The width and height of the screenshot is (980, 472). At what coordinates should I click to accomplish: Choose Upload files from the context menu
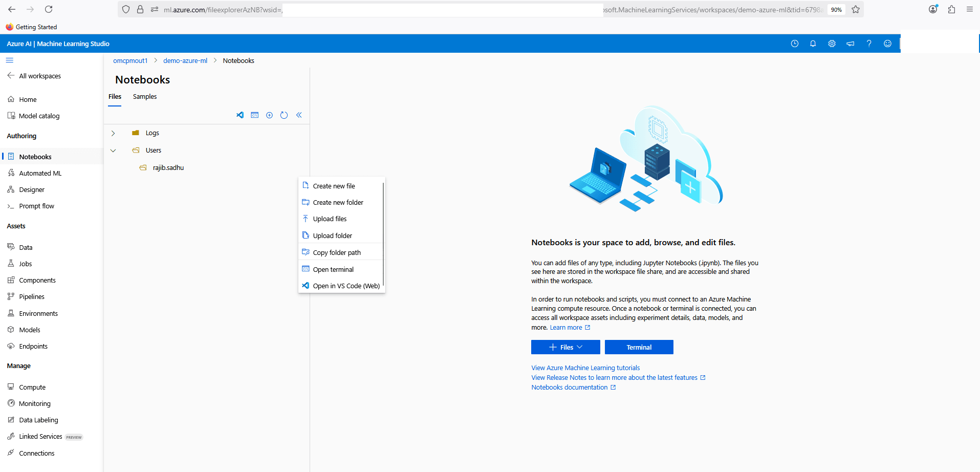tap(330, 219)
